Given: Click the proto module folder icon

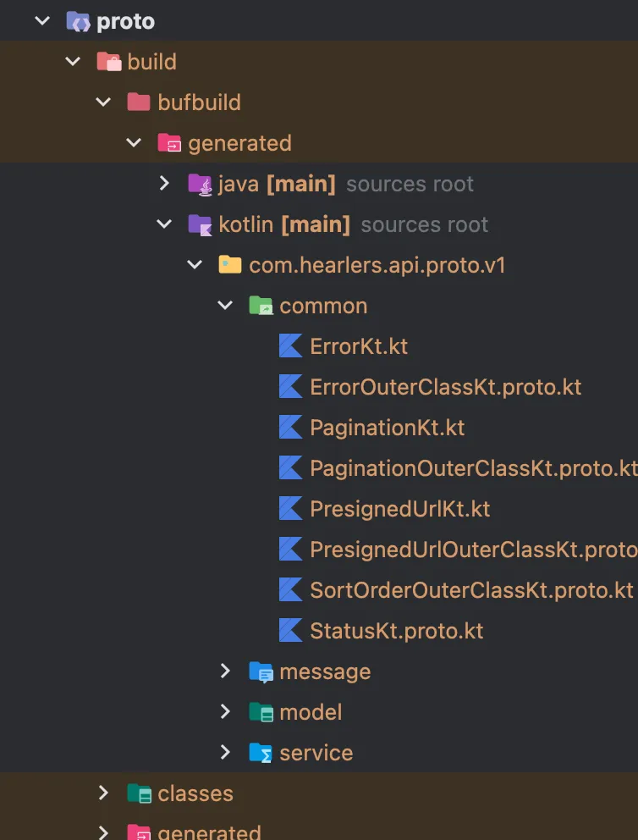Looking at the screenshot, I should [x=79, y=21].
